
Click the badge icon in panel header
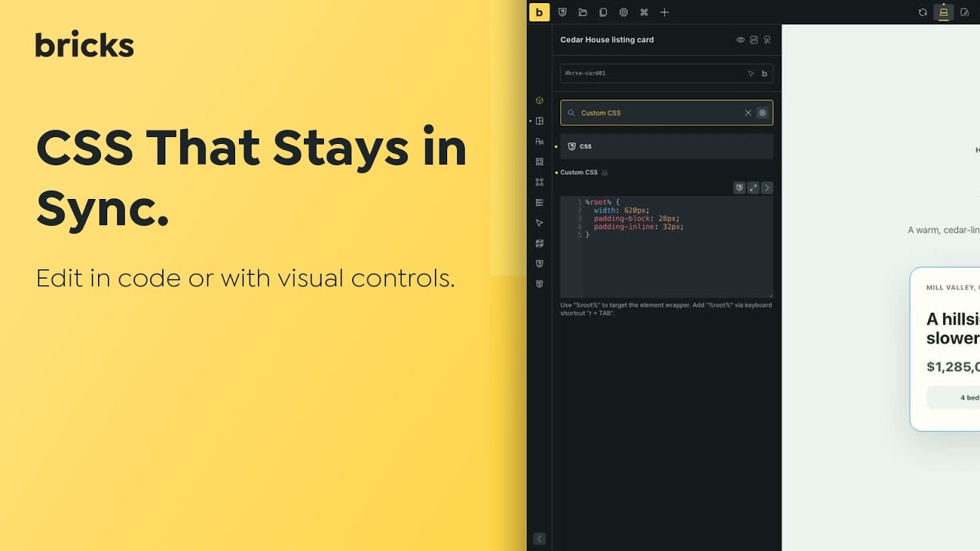(767, 40)
